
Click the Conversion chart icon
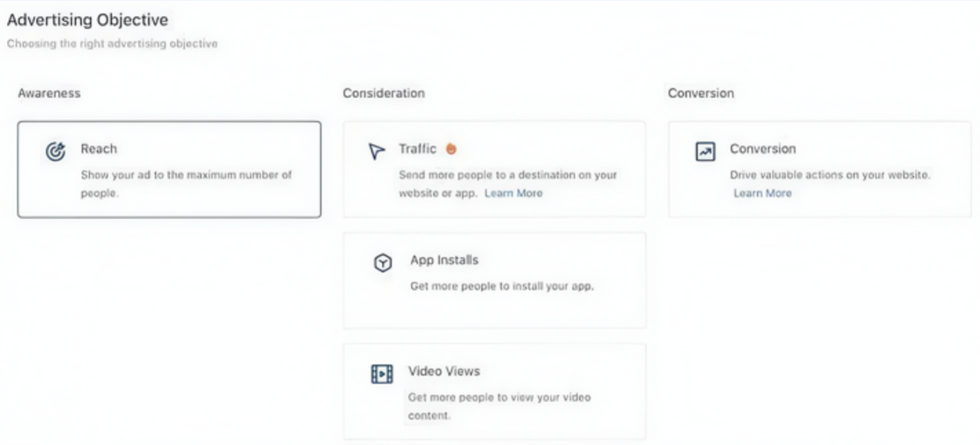[x=704, y=152]
